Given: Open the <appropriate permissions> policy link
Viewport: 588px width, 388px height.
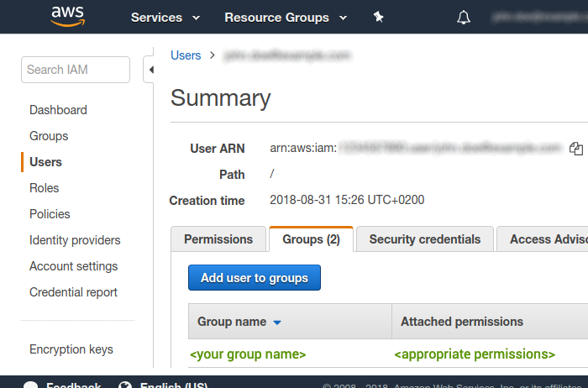Looking at the screenshot, I should (475, 354).
